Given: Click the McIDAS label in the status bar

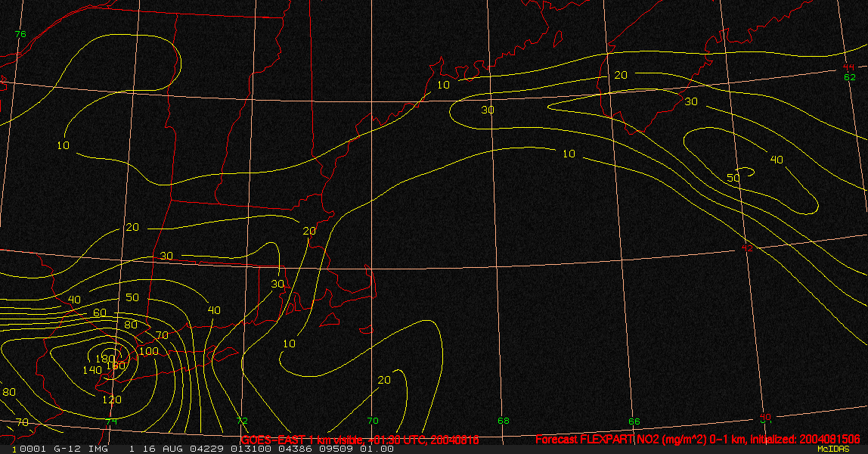Looking at the screenshot, I should (833, 449).
